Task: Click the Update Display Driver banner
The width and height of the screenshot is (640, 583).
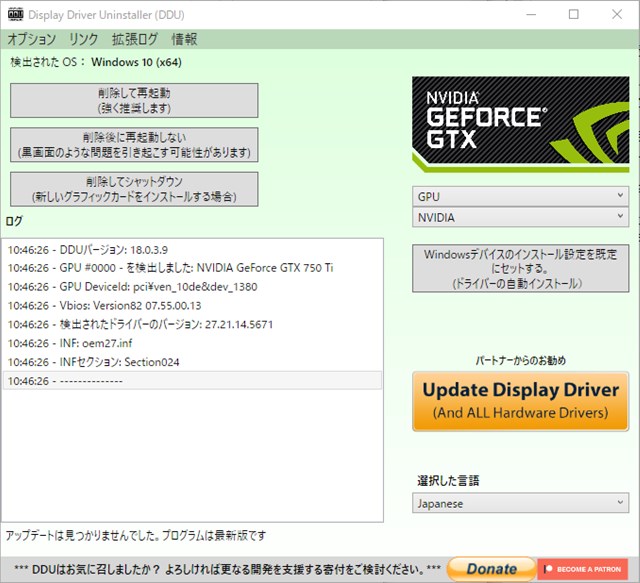Action: pos(520,401)
